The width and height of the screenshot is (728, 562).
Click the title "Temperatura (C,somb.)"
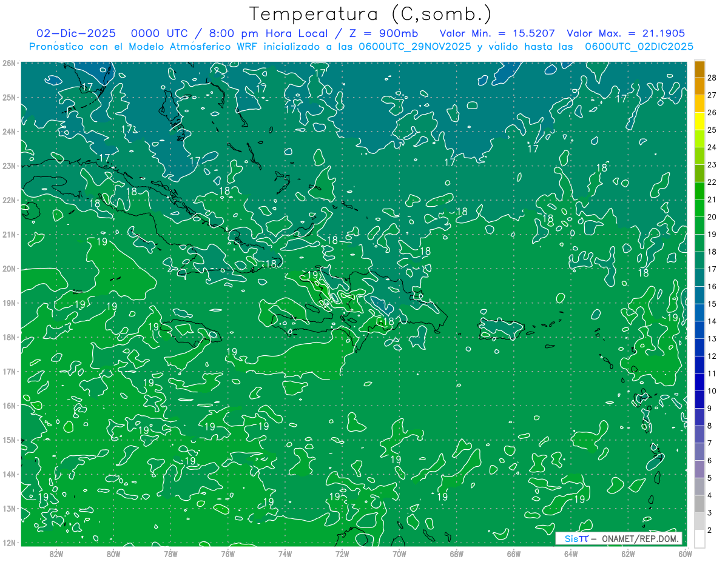(x=371, y=14)
